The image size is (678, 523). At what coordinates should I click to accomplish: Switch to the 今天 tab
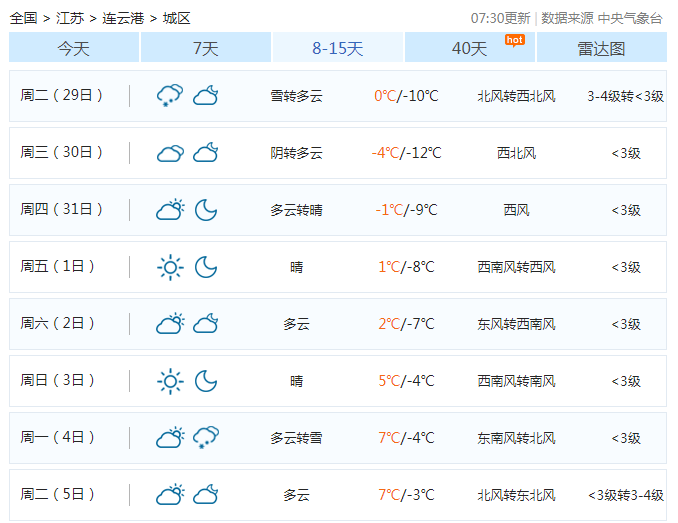[74, 48]
